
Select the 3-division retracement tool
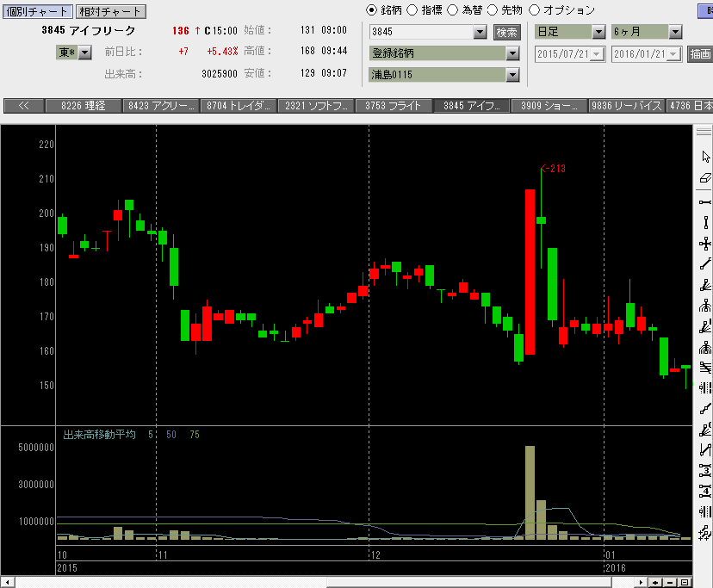(x=705, y=470)
